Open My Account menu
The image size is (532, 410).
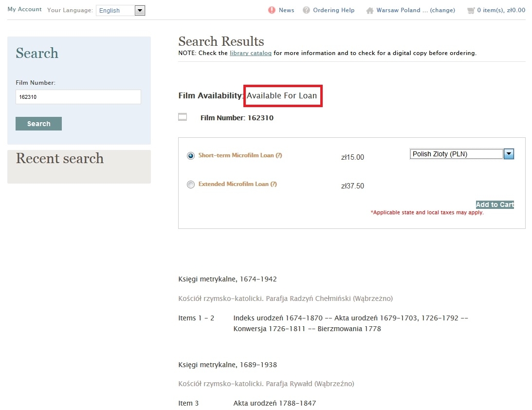coord(24,10)
